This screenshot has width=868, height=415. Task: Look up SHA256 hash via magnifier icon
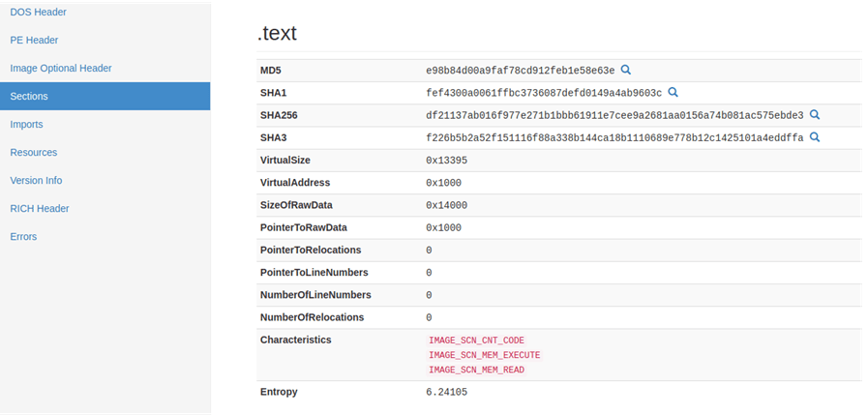(x=815, y=114)
